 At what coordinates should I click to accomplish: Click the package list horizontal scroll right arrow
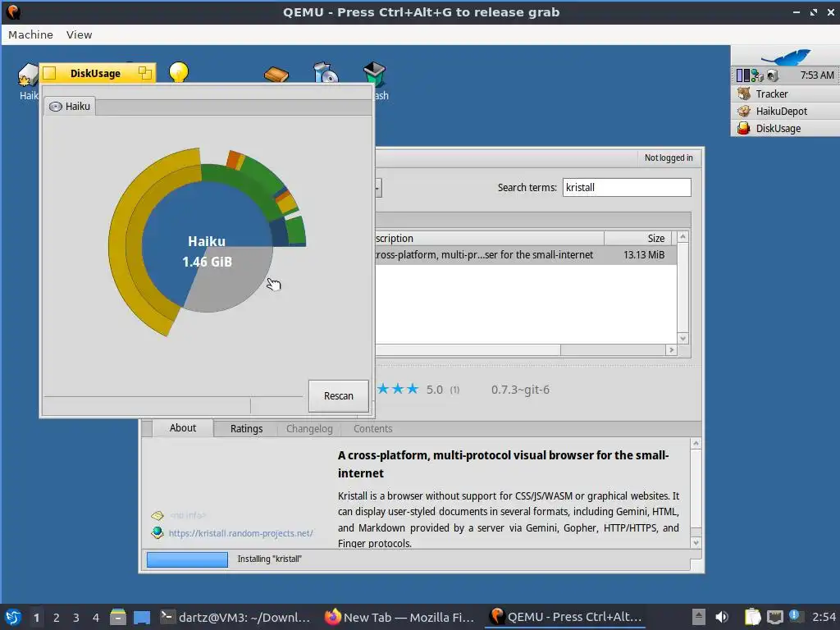pyautogui.click(x=671, y=349)
